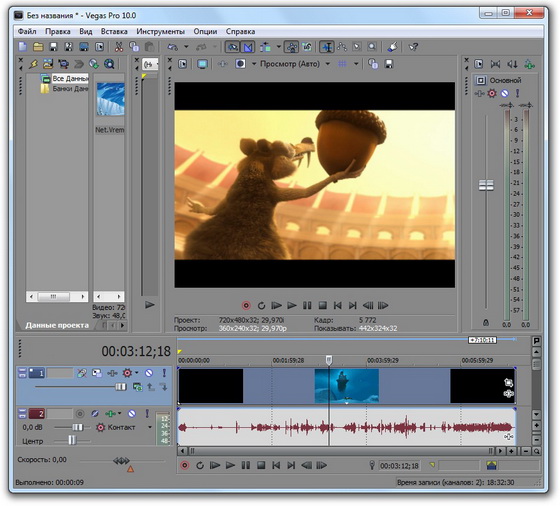Jump to start using the preview window transport
The image size is (560, 506).
tap(338, 306)
